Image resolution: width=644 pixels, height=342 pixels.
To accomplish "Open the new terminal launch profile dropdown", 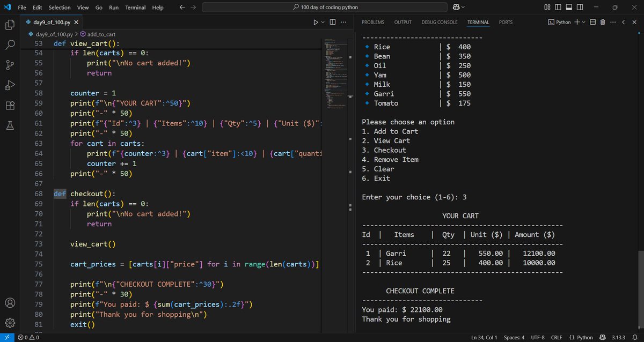I will (584, 22).
